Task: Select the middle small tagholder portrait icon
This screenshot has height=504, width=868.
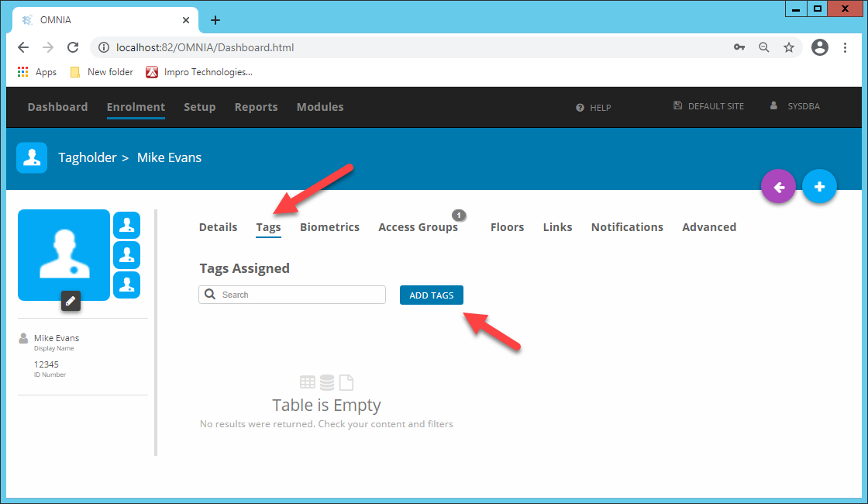Action: click(127, 255)
